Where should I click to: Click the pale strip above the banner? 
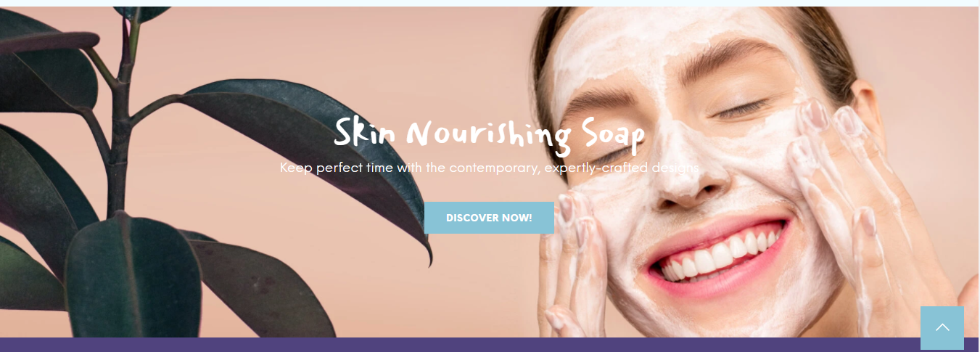(x=490, y=3)
